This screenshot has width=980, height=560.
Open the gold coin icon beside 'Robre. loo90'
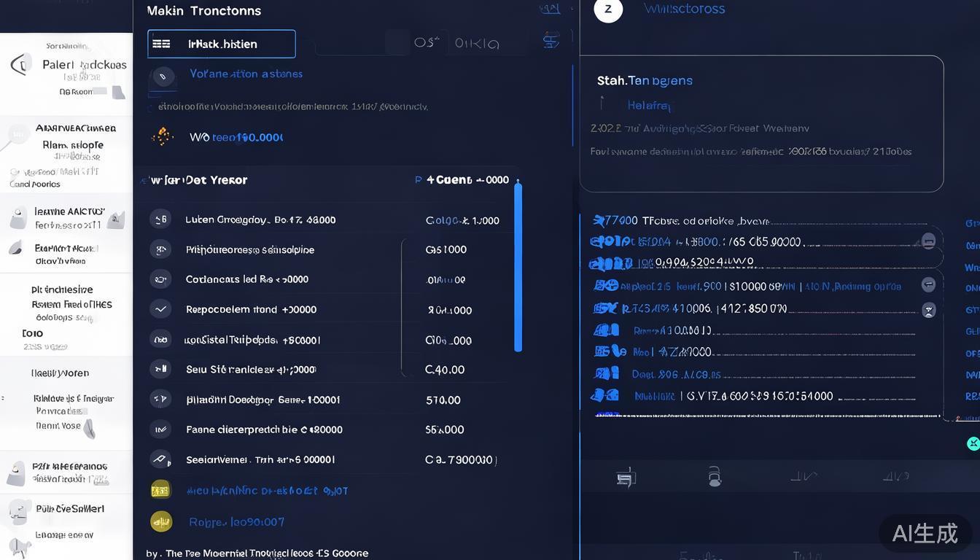160,521
